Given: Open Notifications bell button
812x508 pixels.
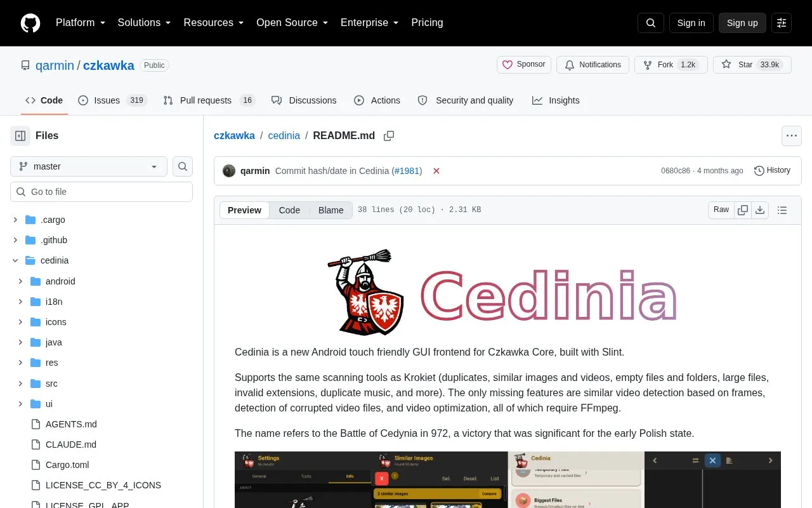Looking at the screenshot, I should tap(593, 65).
